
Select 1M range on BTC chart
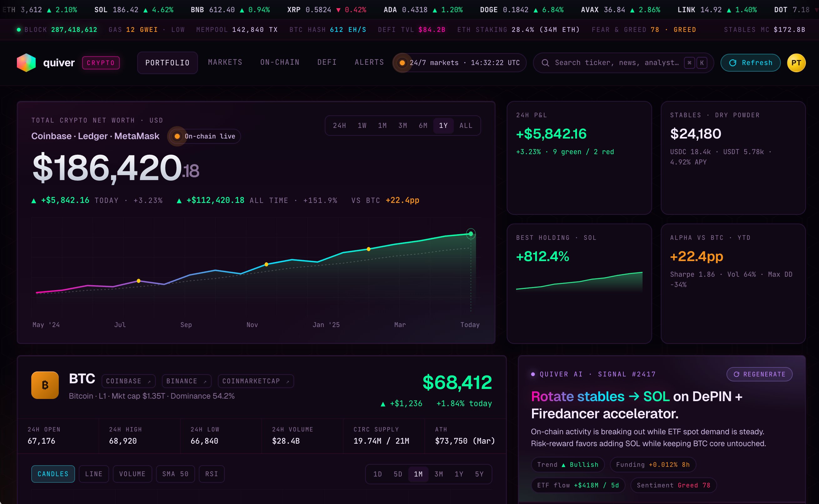pyautogui.click(x=418, y=474)
